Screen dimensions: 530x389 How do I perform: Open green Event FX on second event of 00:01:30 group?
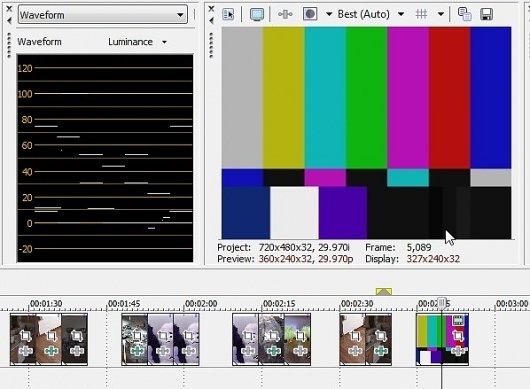pos(51,351)
